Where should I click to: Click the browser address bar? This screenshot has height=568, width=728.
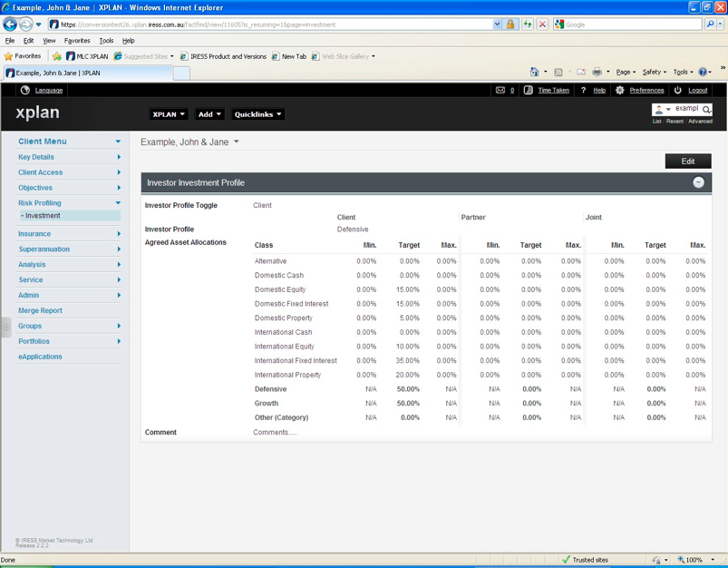(x=274, y=24)
